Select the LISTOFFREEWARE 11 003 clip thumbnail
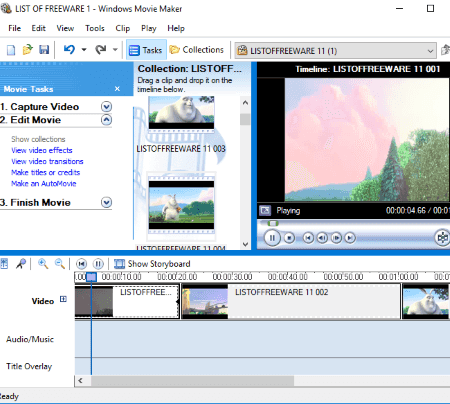Viewport: 450px width, 404px height. coord(181,113)
